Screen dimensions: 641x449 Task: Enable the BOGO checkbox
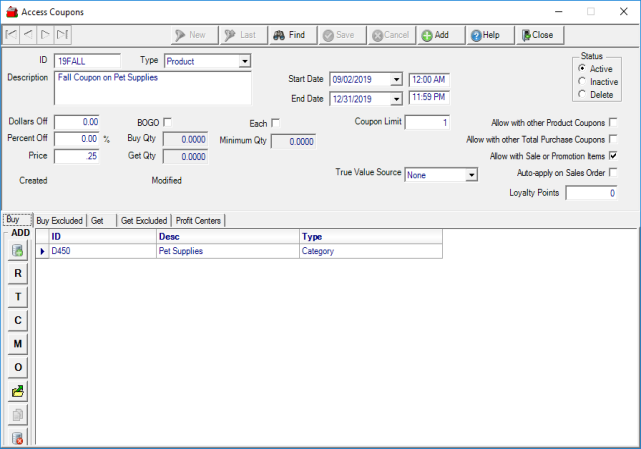pos(167,122)
